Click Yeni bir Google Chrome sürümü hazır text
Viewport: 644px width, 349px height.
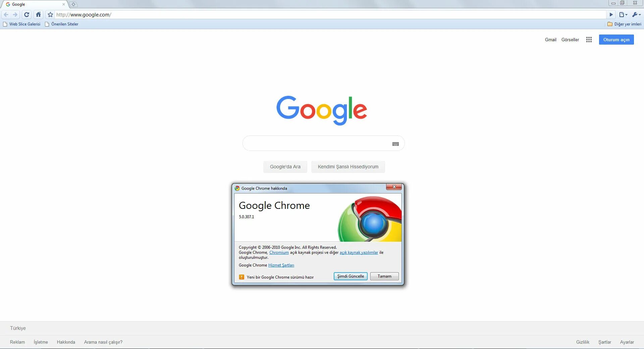pyautogui.click(x=280, y=277)
